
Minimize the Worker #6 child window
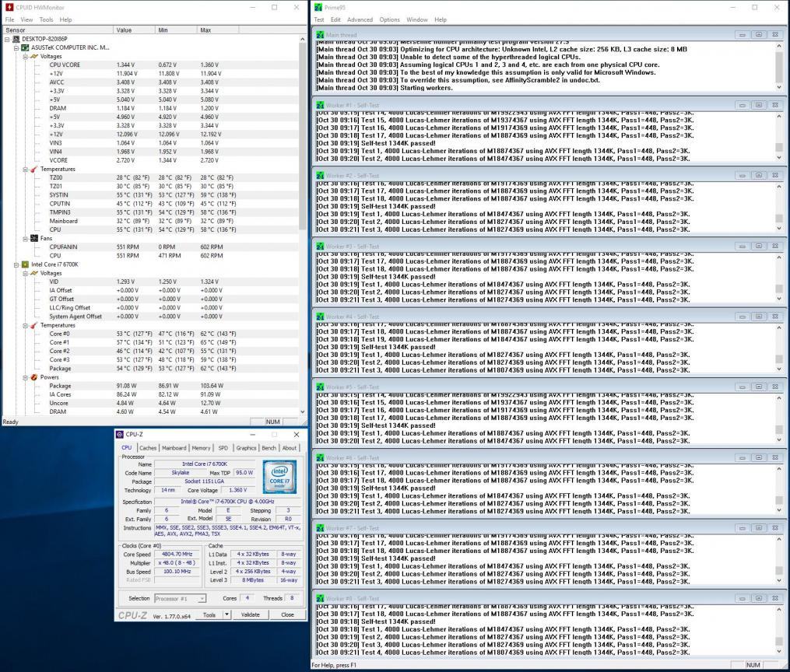coord(743,457)
